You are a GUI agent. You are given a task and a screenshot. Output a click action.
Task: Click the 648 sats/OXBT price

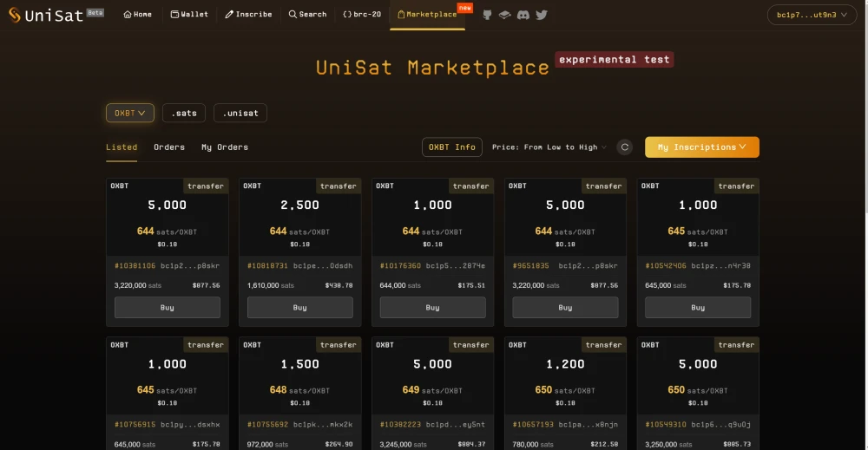click(x=299, y=390)
